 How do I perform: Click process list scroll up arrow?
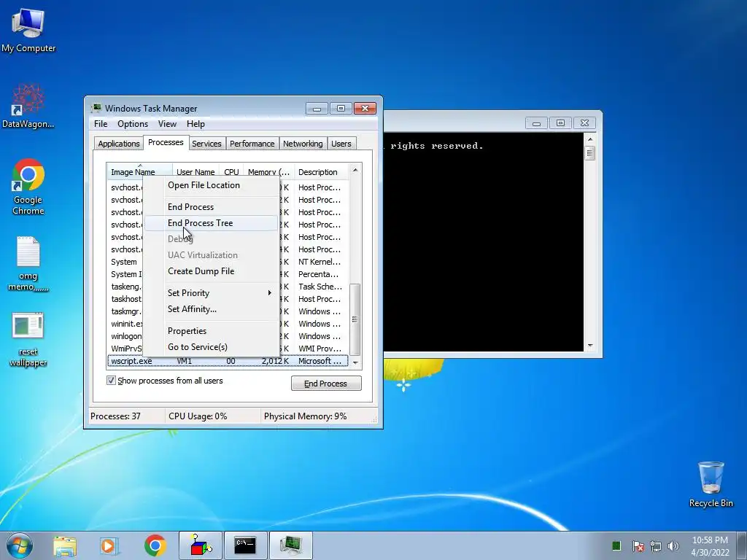pyautogui.click(x=355, y=169)
